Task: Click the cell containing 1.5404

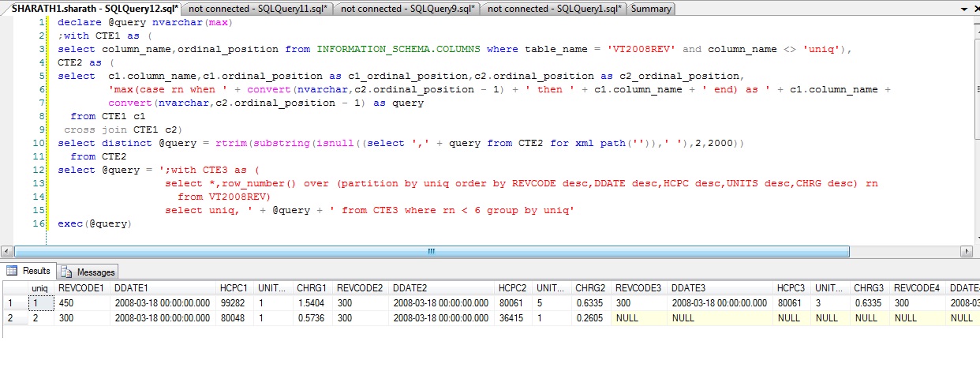Action: [x=313, y=303]
